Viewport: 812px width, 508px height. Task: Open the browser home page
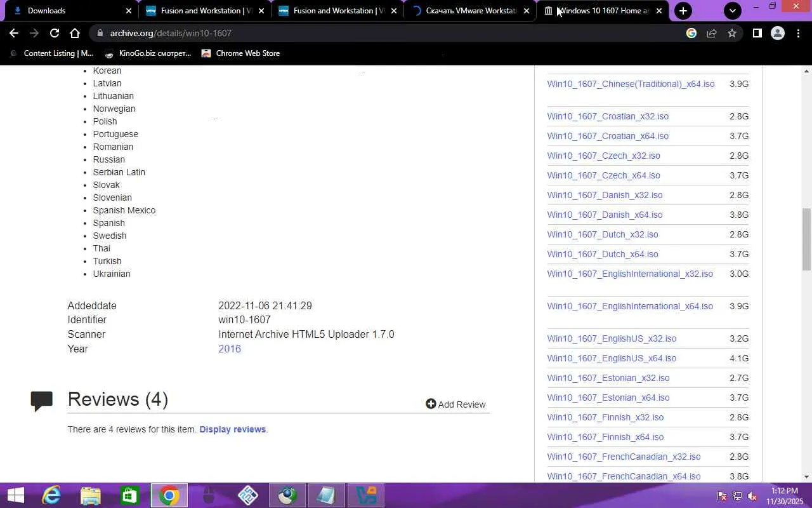coord(75,33)
